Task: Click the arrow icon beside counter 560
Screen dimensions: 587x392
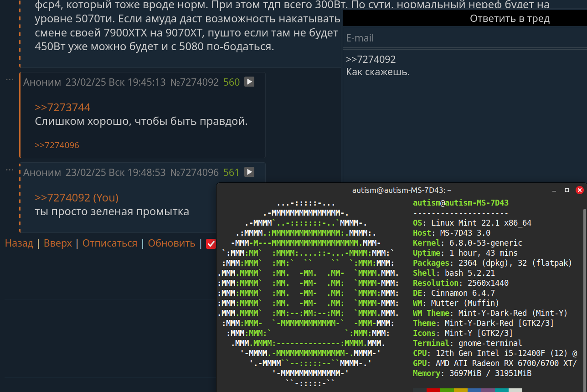Action: click(x=249, y=82)
